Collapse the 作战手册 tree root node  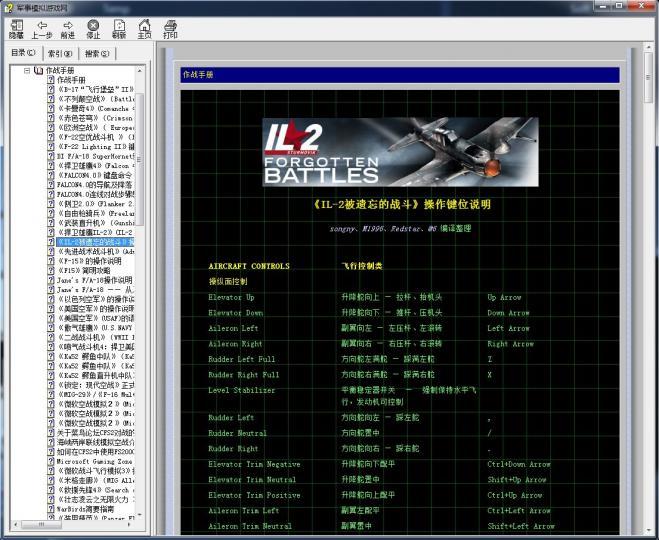tap(26, 70)
